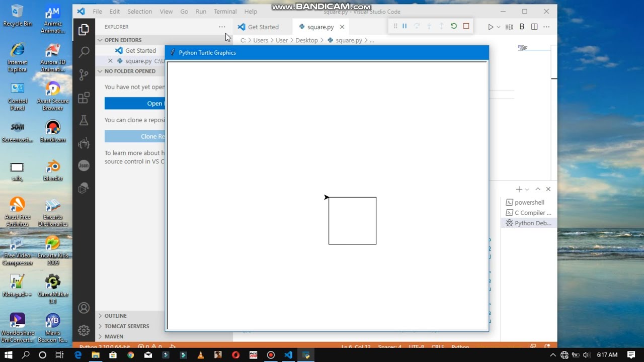
Task: Open the Help menu
Action: click(251, 11)
